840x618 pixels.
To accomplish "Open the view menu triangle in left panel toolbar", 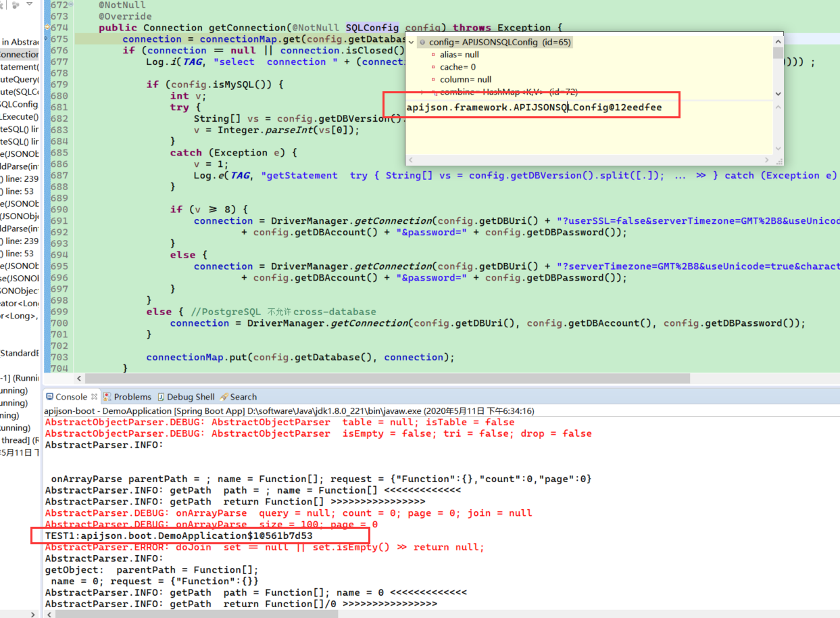I will (x=29, y=5).
